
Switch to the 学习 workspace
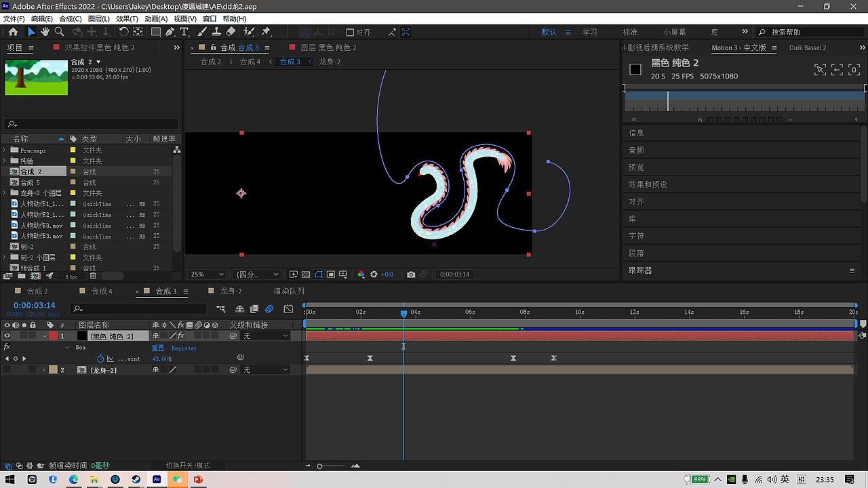[x=590, y=32]
